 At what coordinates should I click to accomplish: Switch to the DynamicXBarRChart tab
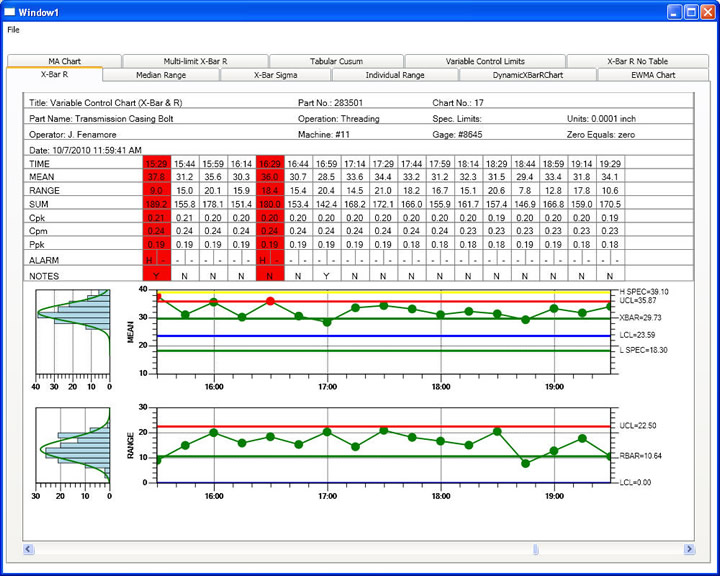pyautogui.click(x=528, y=75)
